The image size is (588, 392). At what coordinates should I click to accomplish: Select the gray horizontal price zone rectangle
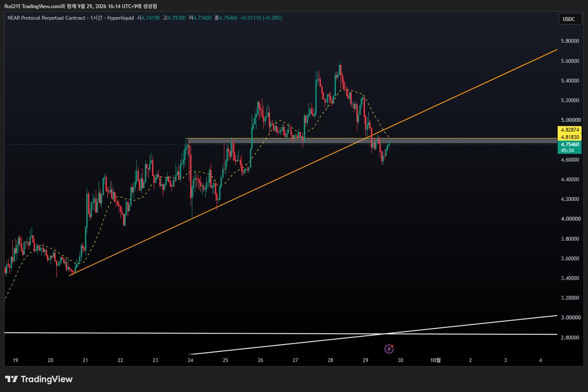click(x=371, y=141)
